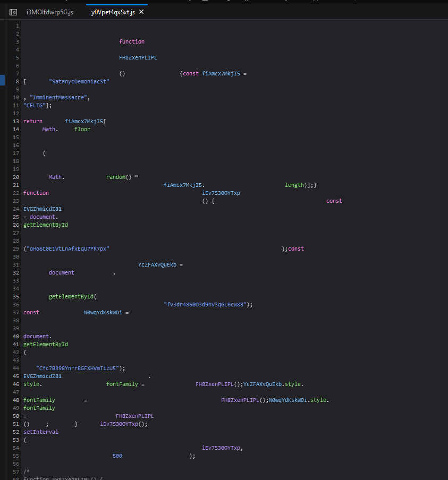Click the setInterval call on line 52
This screenshot has height=480, width=448.
pos(40,432)
